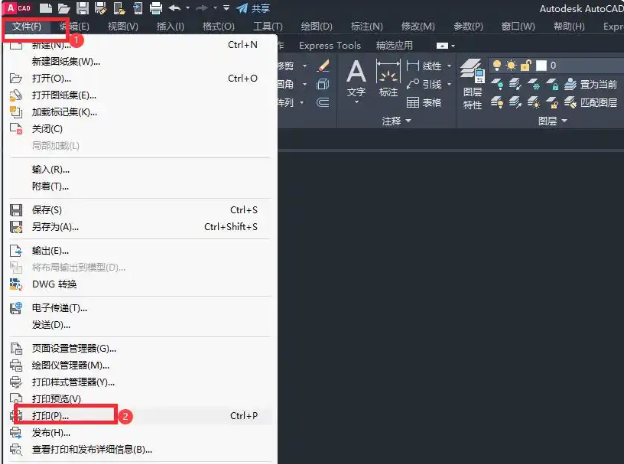624x464 pixels.
Task: Choose 发送(D)... menu entry
Action: pos(139,325)
